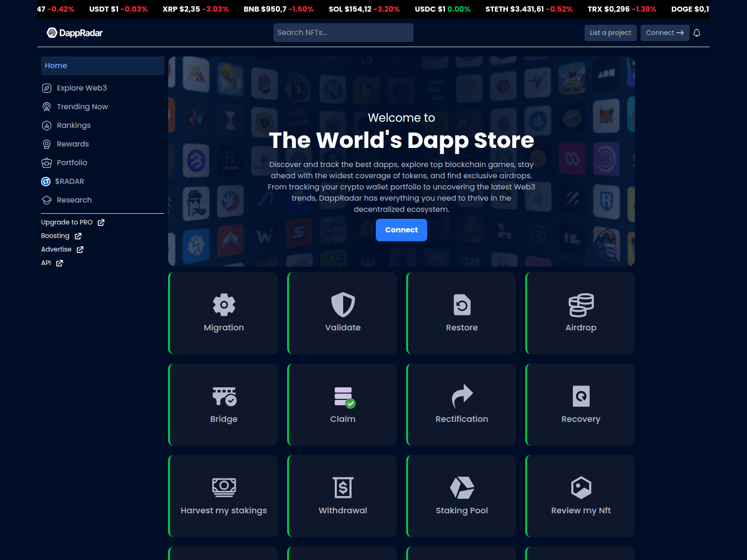Click the Restore document icon
Image resolution: width=747 pixels, height=560 pixels.
(x=462, y=305)
